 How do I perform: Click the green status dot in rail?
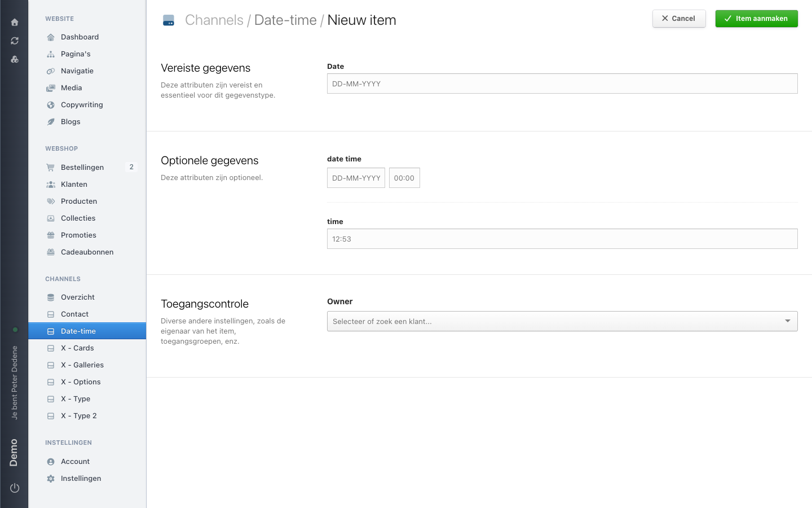pyautogui.click(x=15, y=330)
